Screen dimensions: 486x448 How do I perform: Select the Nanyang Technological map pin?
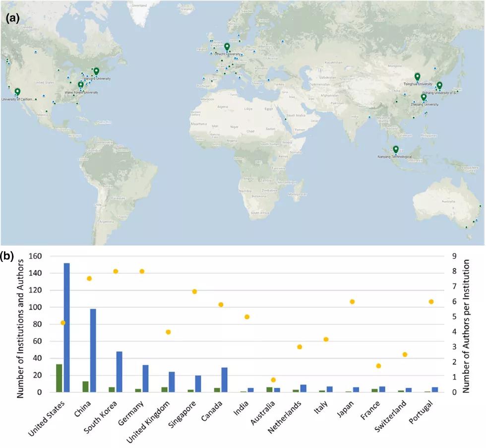click(395, 149)
